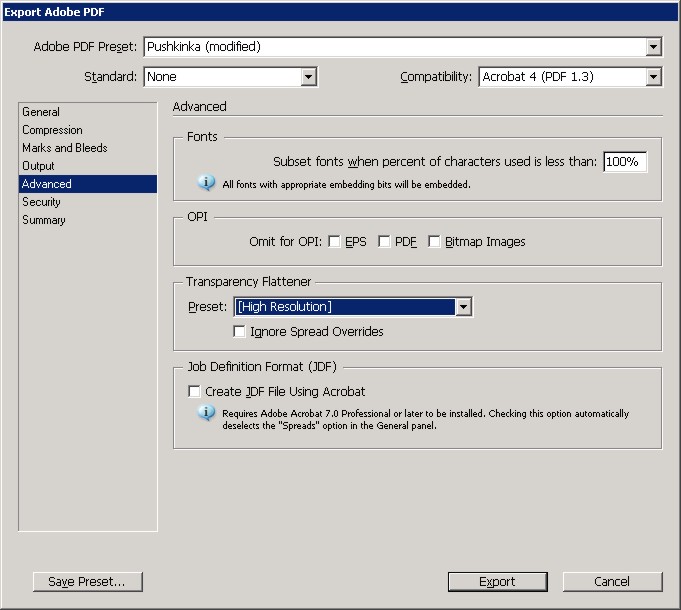This screenshot has height=610, width=681.
Task: Enable Omit for OPI PDF checkbox
Action: coord(384,241)
